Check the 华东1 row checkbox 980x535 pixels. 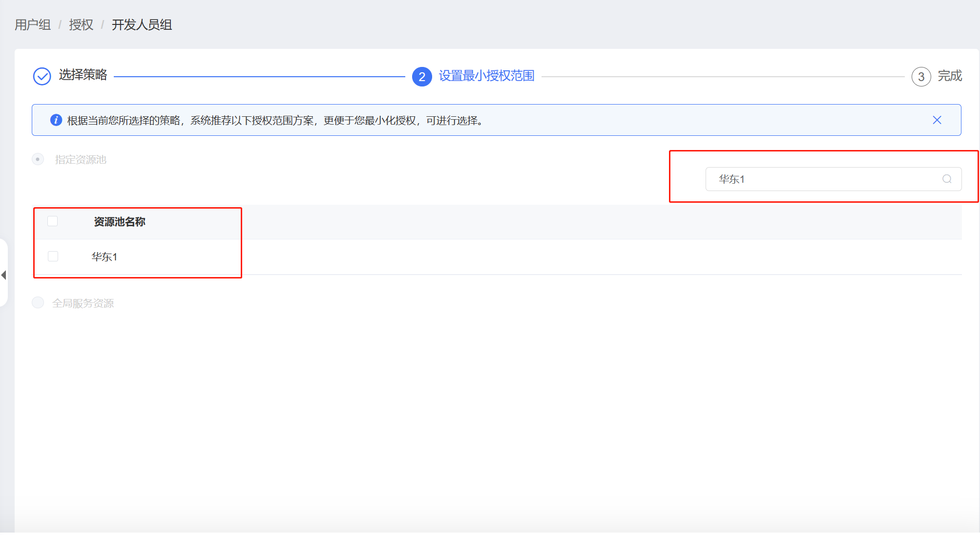pos(53,257)
